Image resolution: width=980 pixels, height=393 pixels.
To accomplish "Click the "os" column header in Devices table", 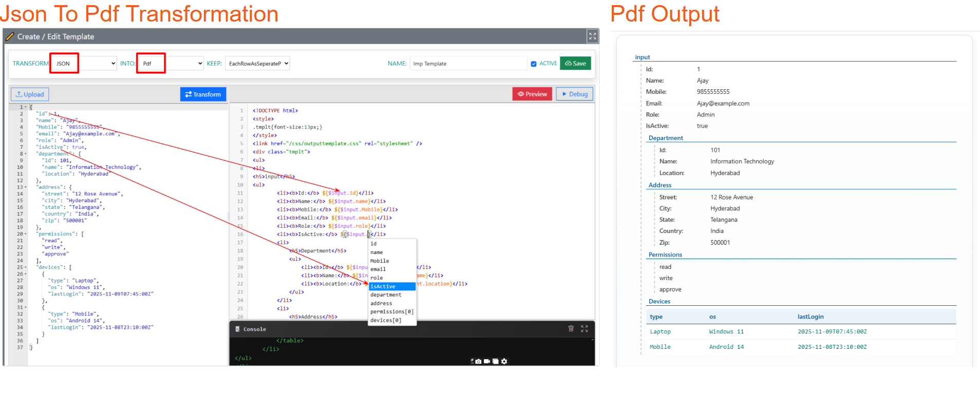I will coord(712,317).
